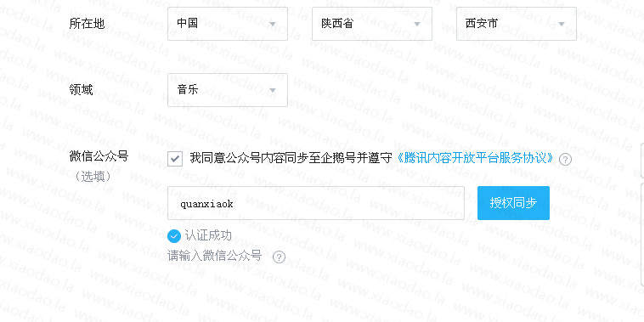Click the arrow icon in 音乐 selector

pos(273,90)
